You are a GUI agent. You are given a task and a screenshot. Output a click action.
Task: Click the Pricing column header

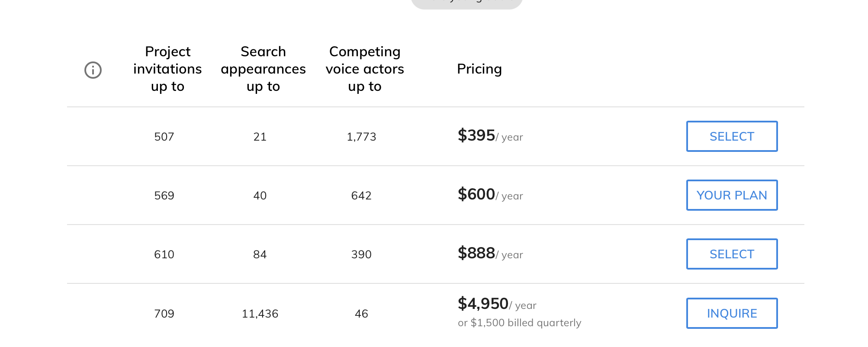pos(479,69)
